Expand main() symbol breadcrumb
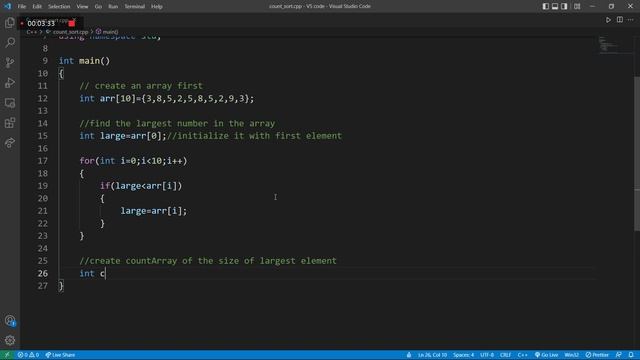 [x=107, y=31]
